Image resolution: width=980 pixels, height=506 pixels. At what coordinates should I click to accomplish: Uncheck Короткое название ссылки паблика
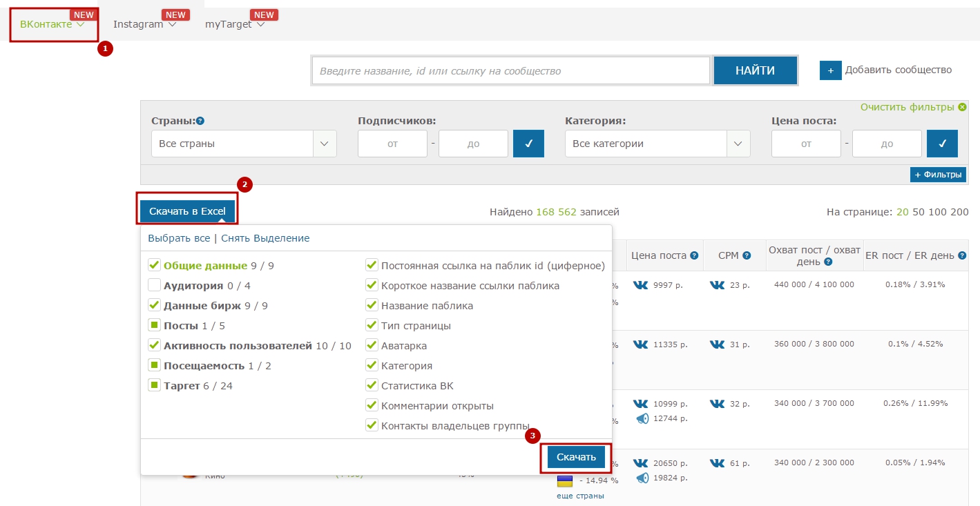(x=372, y=285)
